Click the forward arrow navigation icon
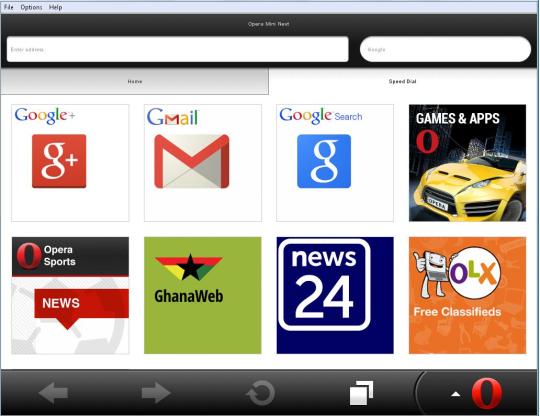The width and height of the screenshot is (540, 416). [156, 393]
